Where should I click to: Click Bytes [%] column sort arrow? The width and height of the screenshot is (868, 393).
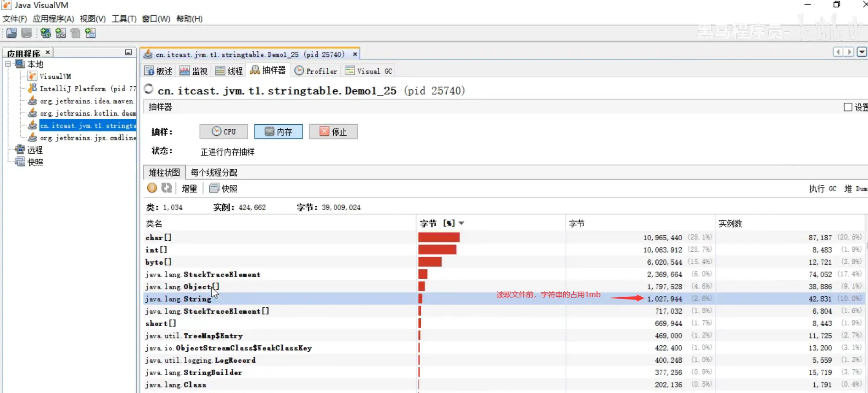[x=461, y=223]
